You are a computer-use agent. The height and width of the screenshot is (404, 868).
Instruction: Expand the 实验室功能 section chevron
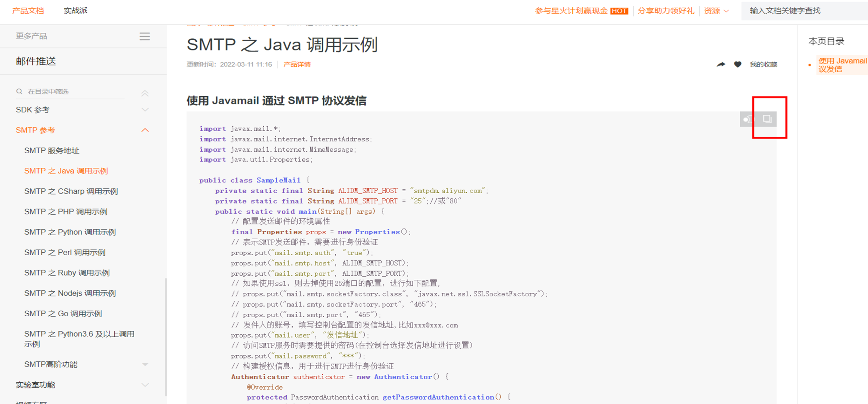pyautogui.click(x=145, y=385)
